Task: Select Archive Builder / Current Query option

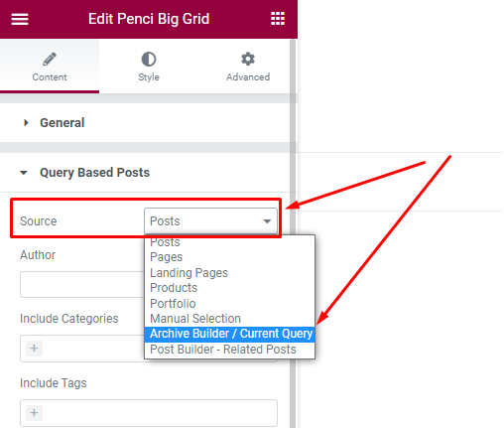Action: click(x=229, y=334)
